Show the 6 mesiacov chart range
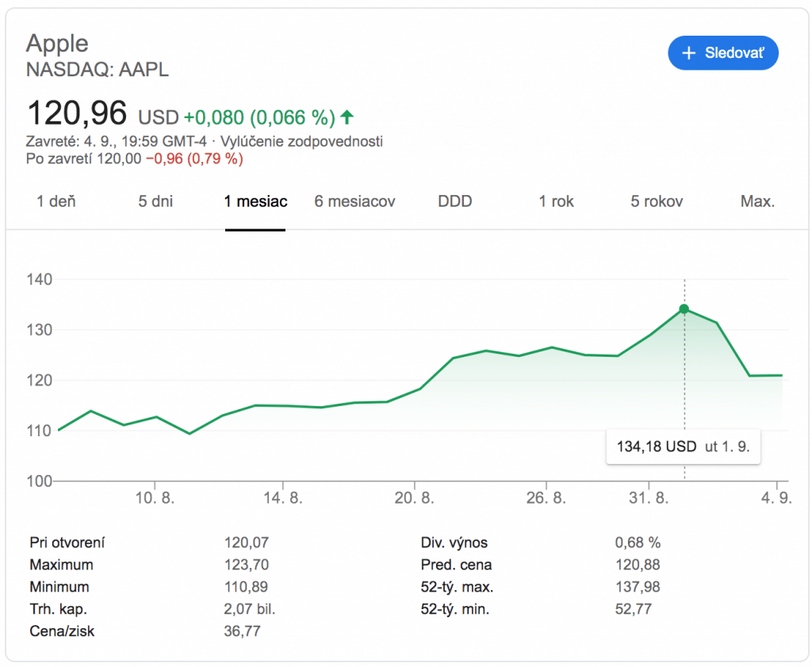The height and width of the screenshot is (667, 812). [354, 201]
